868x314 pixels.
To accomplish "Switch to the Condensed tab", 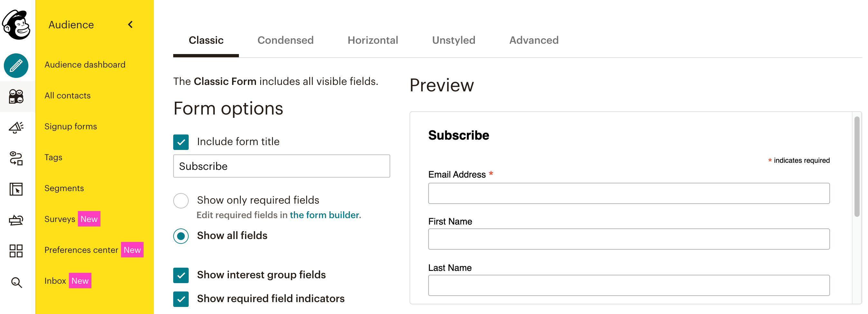I will coord(285,40).
